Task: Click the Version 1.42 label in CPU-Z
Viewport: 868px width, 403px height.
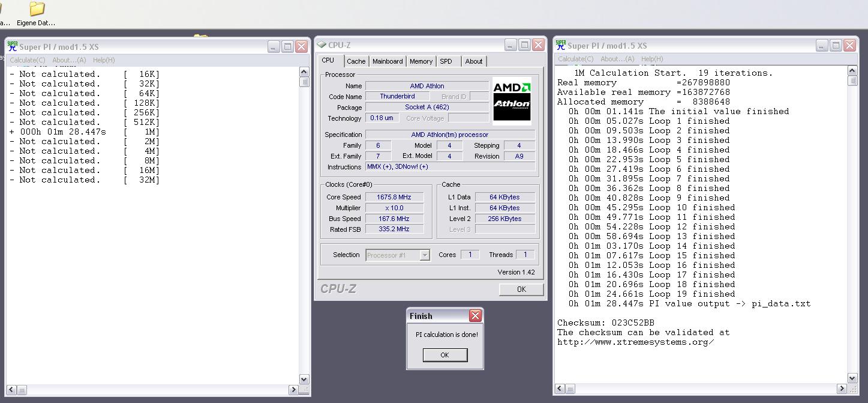Action: (x=516, y=272)
